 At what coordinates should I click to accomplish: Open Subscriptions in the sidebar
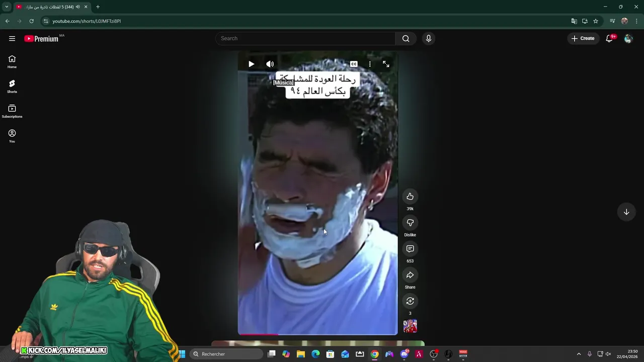(x=12, y=111)
